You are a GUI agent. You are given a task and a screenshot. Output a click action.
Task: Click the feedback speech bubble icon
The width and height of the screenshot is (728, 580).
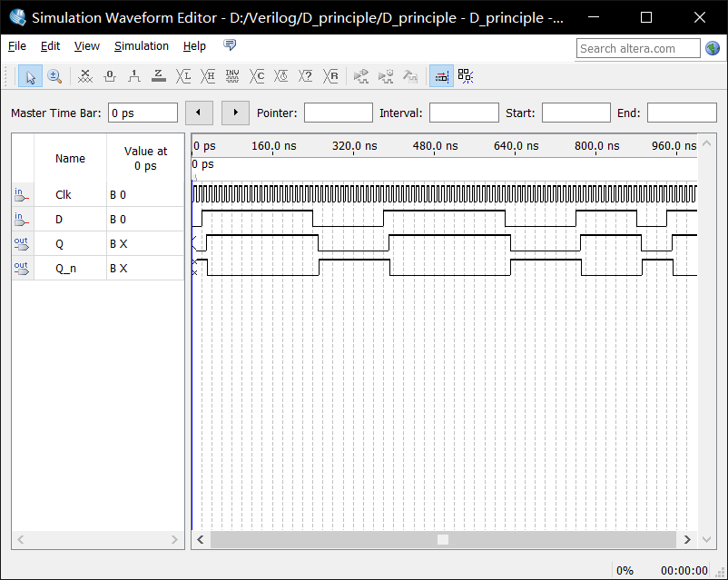tap(230, 45)
